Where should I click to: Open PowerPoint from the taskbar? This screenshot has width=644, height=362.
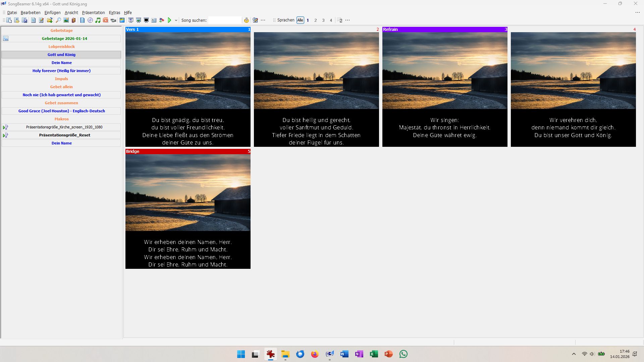tap(388, 354)
